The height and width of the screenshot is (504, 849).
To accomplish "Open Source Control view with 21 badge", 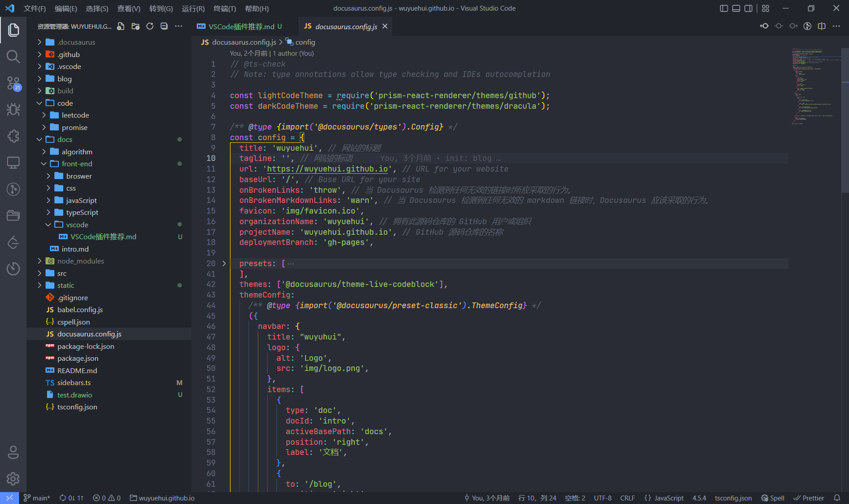I will pyautogui.click(x=13, y=83).
